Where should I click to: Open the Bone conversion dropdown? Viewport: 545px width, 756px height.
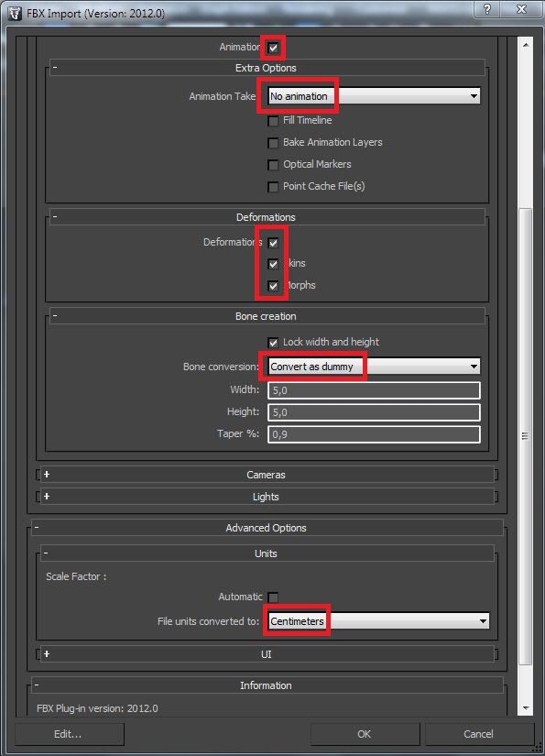374,367
